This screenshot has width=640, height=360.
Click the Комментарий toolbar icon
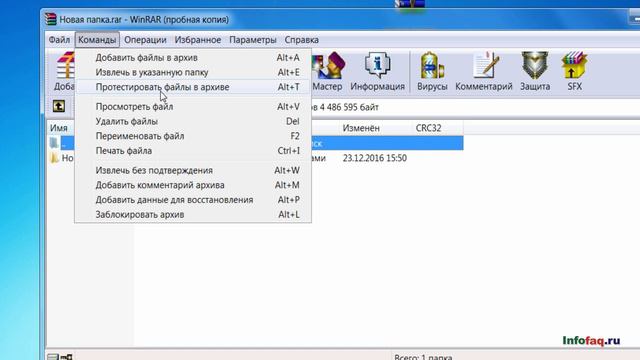(484, 71)
